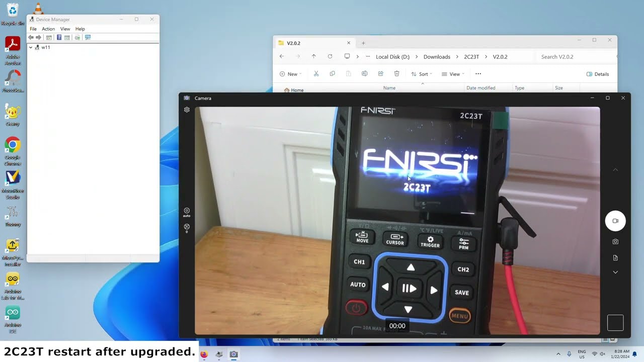Click V2.0.2 breadcrumb in address bar

tap(500, 57)
